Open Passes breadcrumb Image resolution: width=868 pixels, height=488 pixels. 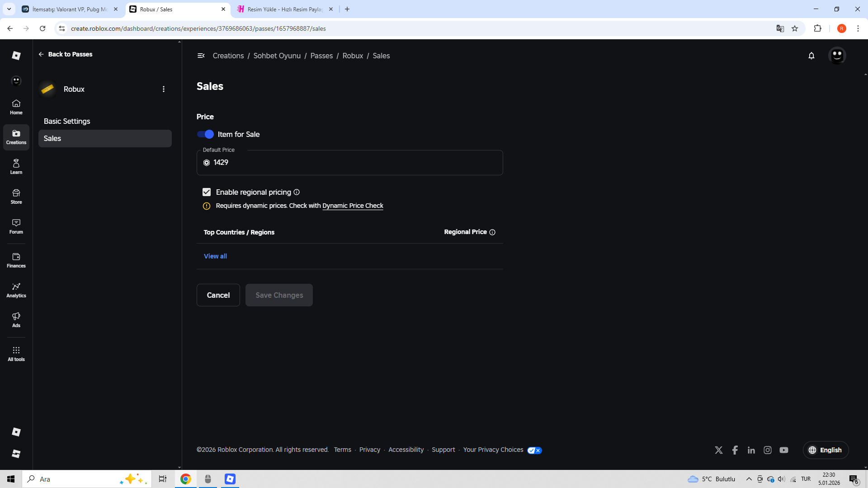[x=321, y=56]
